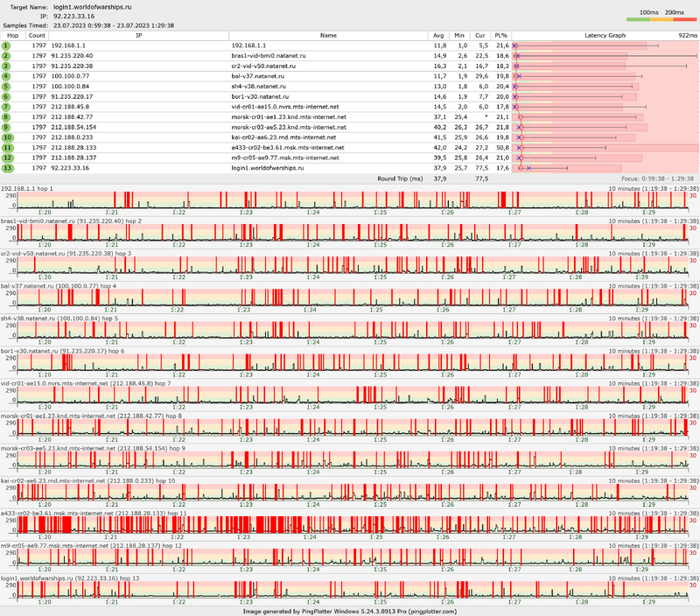Click the Avg column header

438,35
